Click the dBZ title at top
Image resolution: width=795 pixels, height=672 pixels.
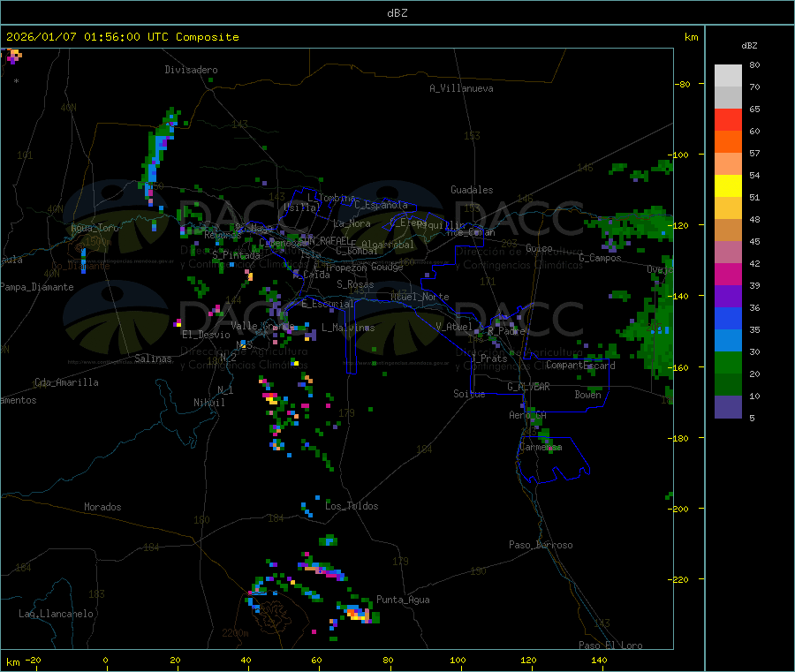tap(397, 13)
